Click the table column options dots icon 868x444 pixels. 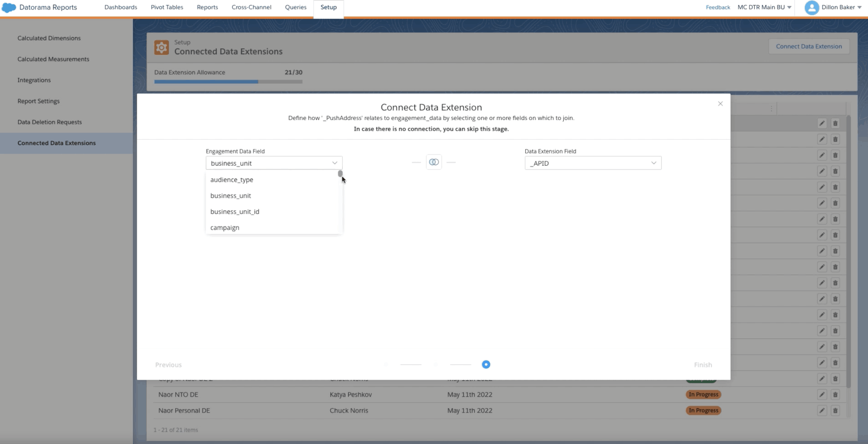point(772,109)
